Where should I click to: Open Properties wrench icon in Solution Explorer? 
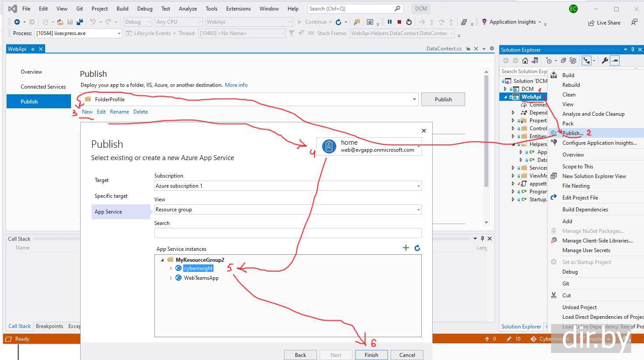point(605,61)
